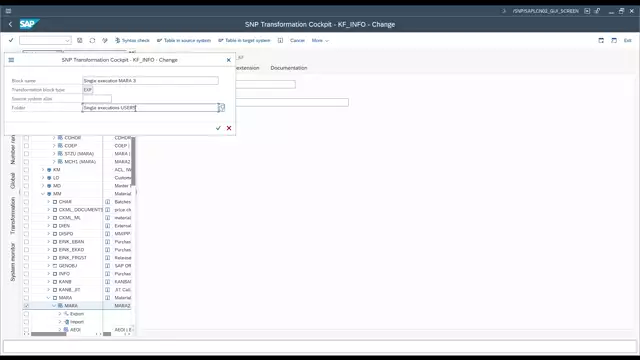
Task: Click info icon in GENOBJ row
Action: click(108, 266)
